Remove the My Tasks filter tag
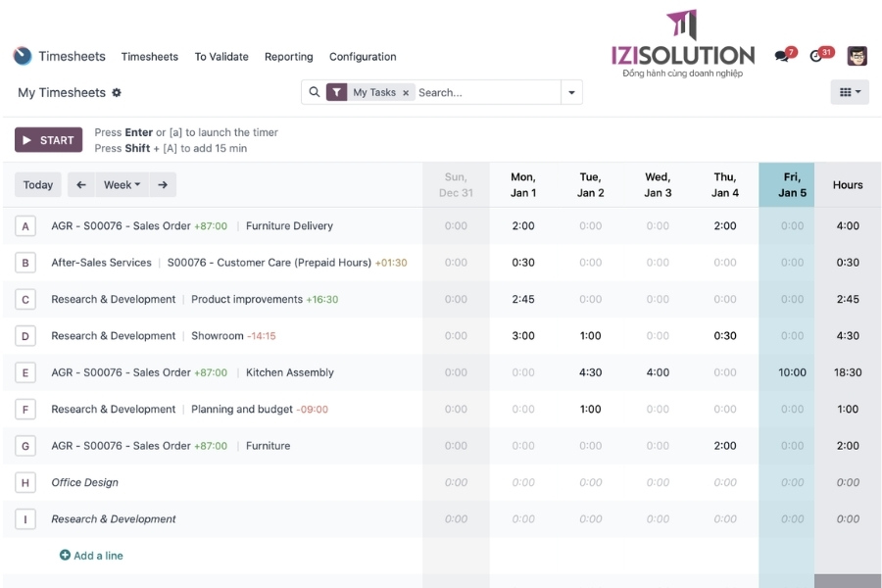Image resolution: width=882 pixels, height=588 pixels. [x=406, y=93]
